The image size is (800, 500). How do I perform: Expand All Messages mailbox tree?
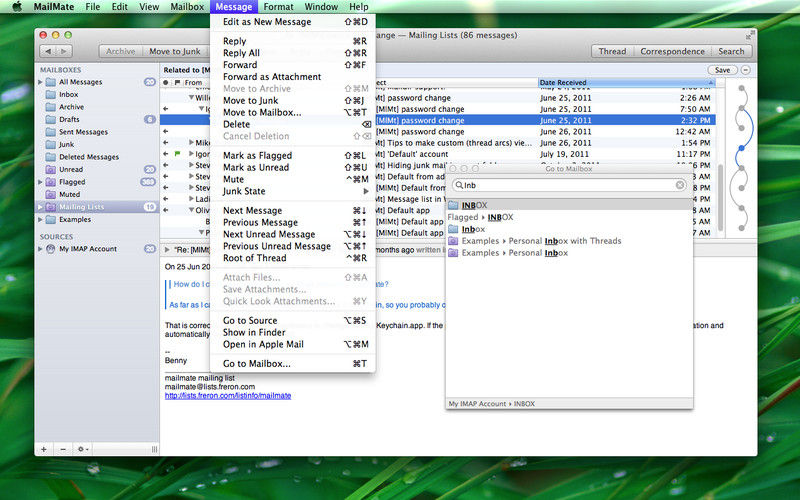[x=40, y=82]
